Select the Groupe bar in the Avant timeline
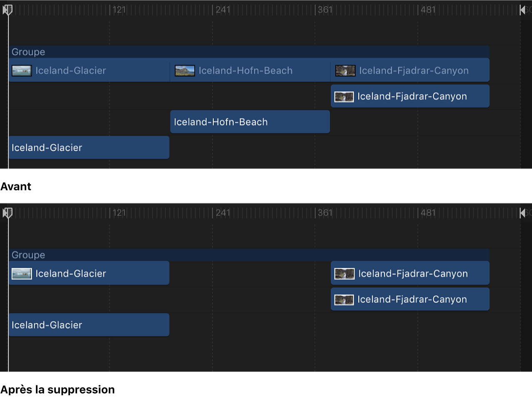The width and height of the screenshot is (532, 399). [x=249, y=52]
